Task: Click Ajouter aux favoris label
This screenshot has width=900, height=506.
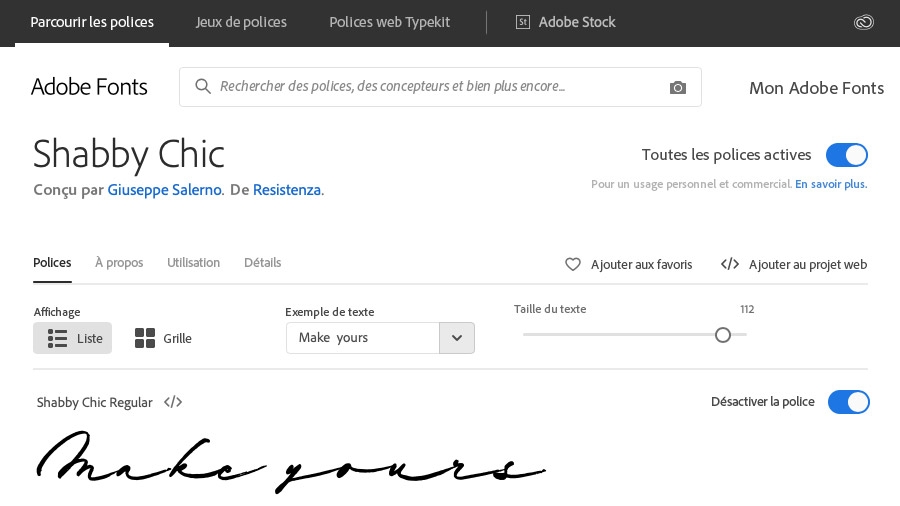Action: [641, 264]
